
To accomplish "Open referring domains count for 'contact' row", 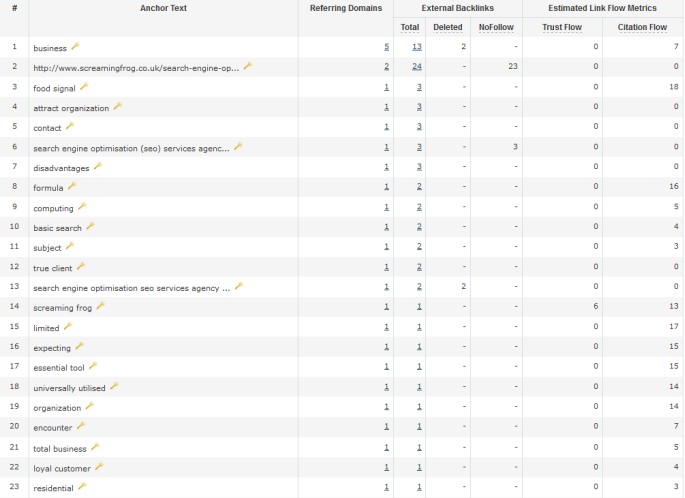I will tap(386, 127).
